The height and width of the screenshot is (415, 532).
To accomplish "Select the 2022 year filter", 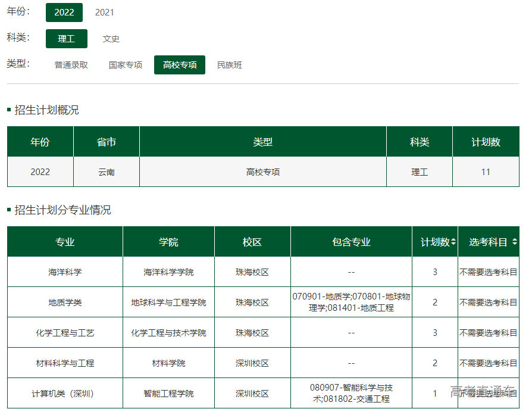I will pos(64,13).
